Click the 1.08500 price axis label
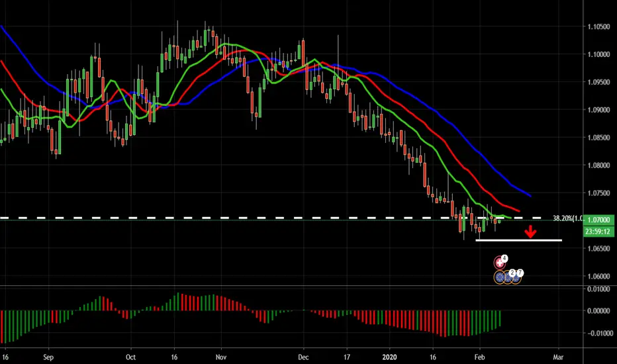This screenshot has height=364, width=617. (598, 138)
